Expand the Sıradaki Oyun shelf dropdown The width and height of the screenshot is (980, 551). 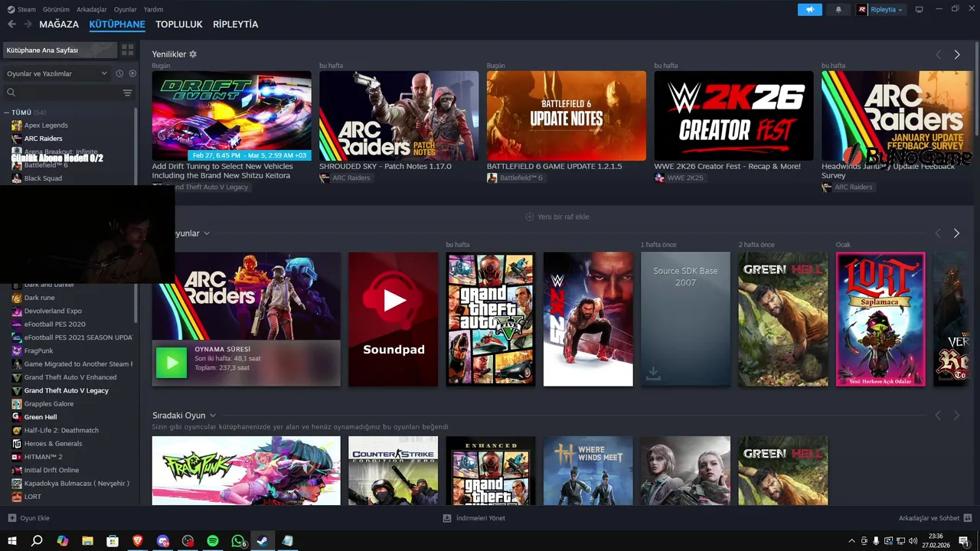pos(213,416)
